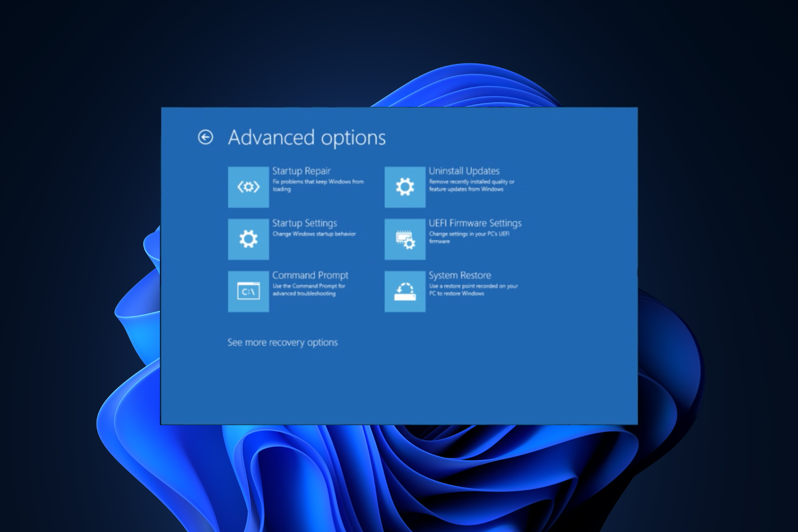
Task: Open the code brackets icon for Startup Repair
Action: [x=248, y=187]
